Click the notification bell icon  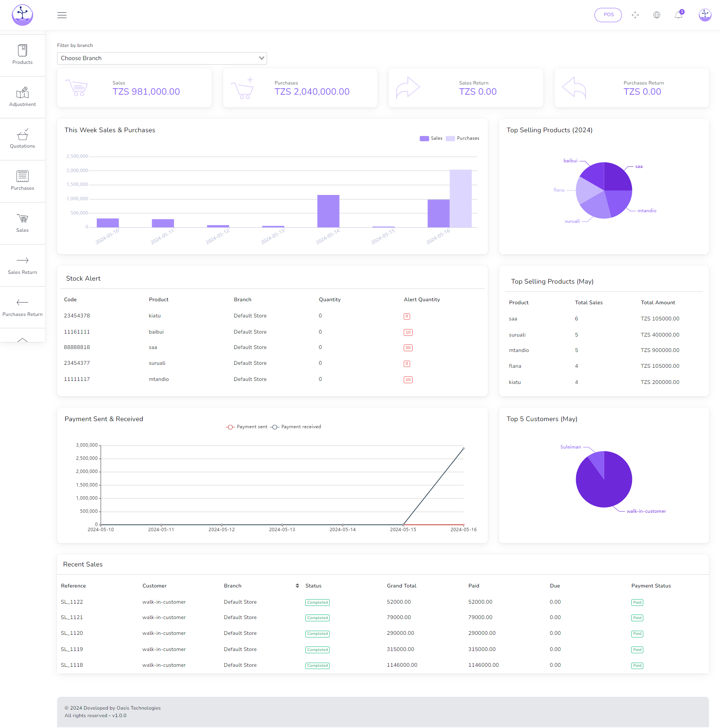point(679,15)
